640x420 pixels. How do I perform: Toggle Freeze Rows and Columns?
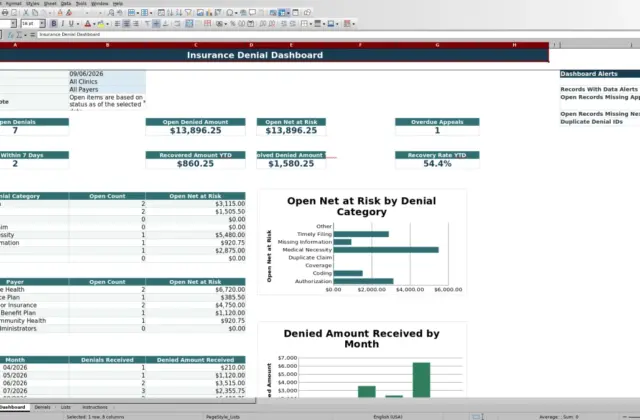[282, 13]
